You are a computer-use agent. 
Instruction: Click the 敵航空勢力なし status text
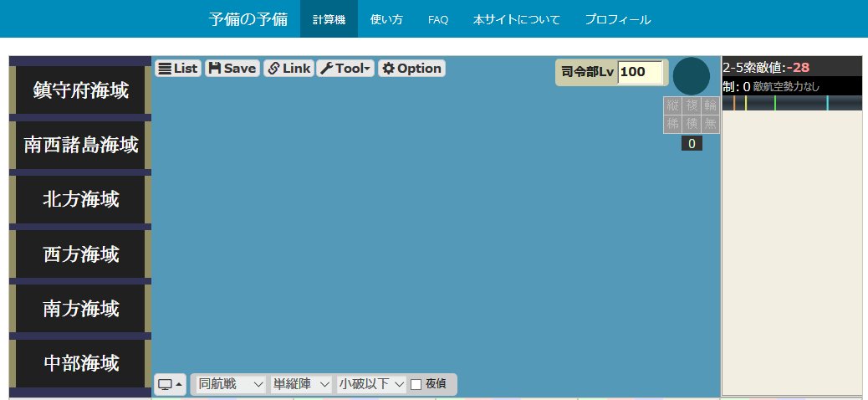786,87
